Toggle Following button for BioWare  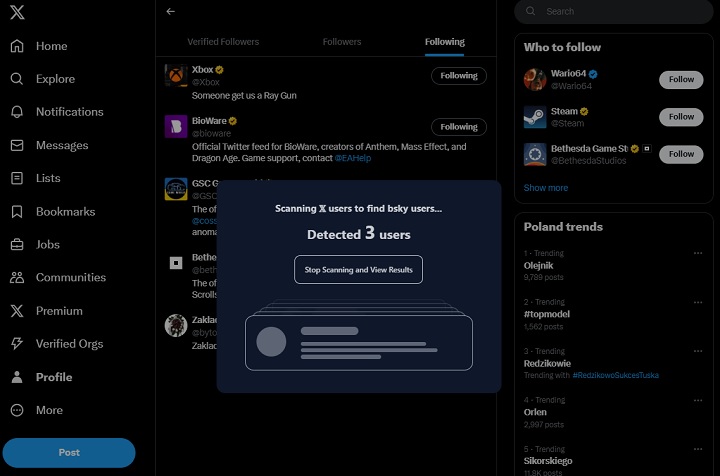[x=459, y=127]
